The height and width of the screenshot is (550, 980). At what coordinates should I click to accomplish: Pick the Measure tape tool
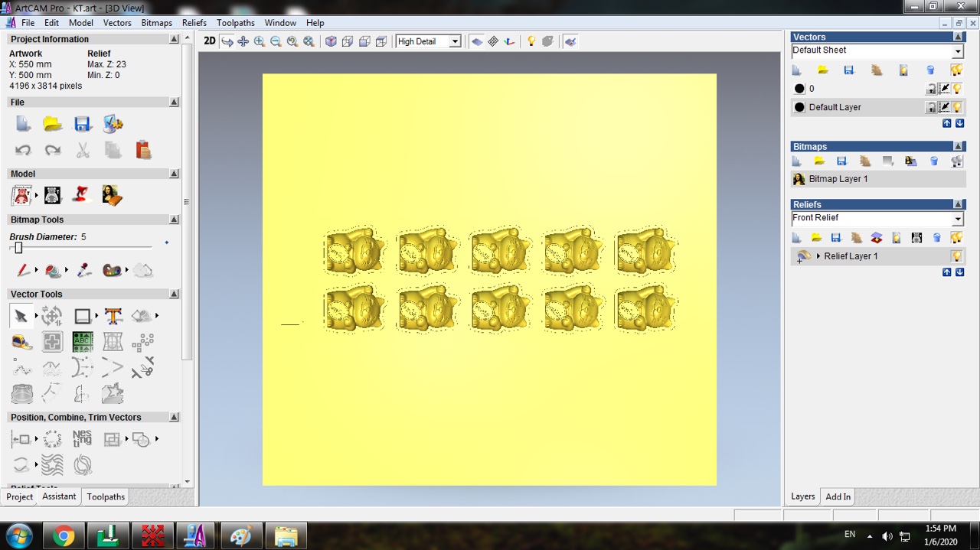(21, 342)
